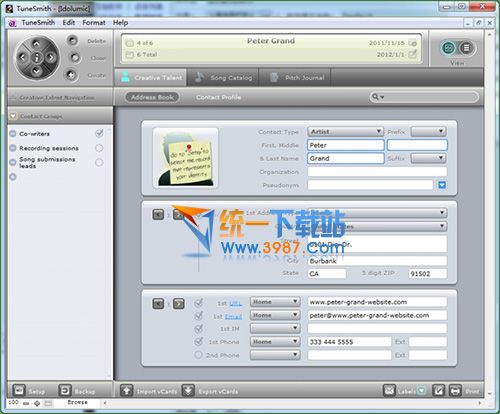Click the Clone record round button

click(75, 58)
